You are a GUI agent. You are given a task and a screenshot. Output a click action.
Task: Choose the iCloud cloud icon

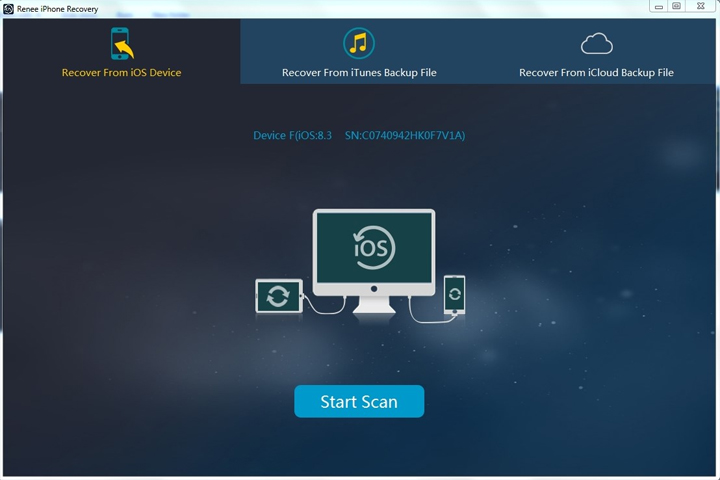(596, 44)
